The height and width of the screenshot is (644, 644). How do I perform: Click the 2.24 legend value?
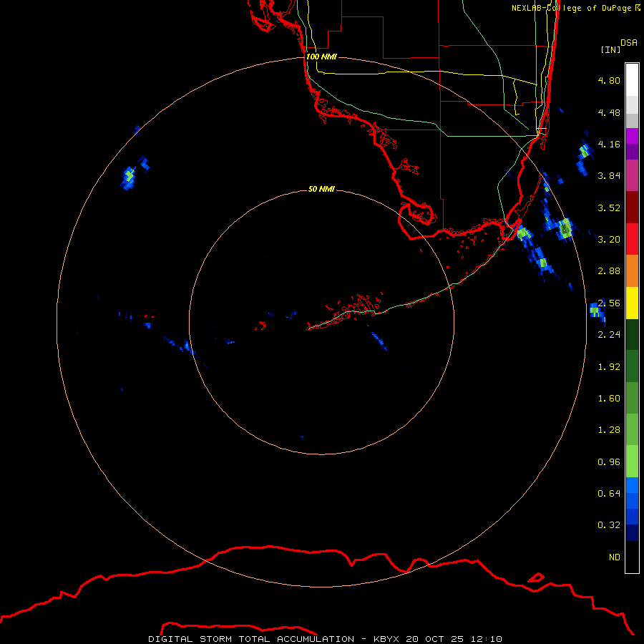pos(609,335)
